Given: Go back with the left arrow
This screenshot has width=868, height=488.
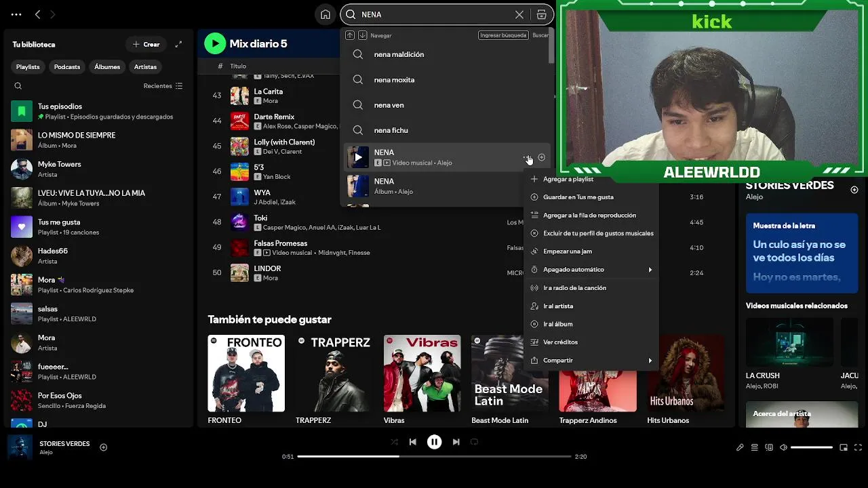Looking at the screenshot, I should point(38,14).
